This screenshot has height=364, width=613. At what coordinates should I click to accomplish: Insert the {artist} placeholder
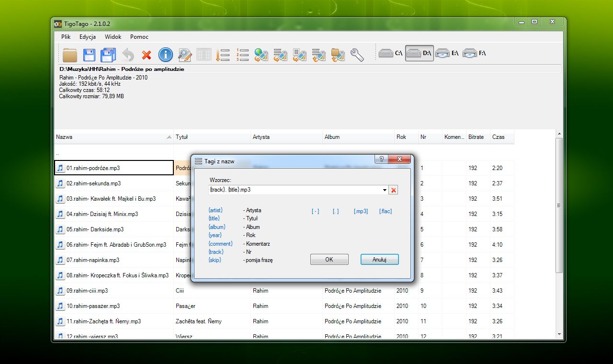216,210
